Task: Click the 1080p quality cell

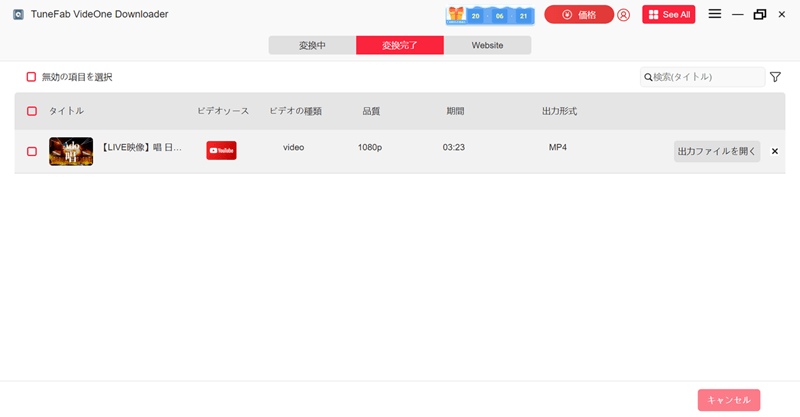Action: pos(370,148)
